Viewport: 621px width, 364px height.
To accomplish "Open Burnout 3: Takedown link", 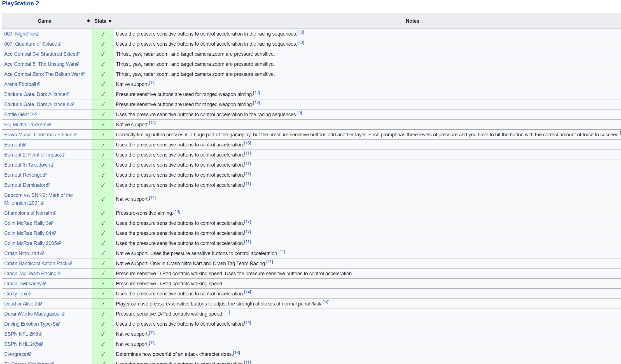I will [29, 165].
